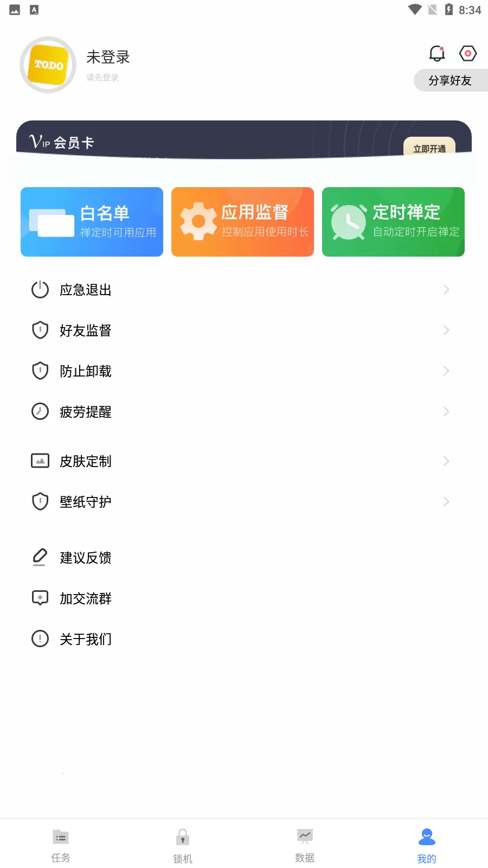The image size is (488, 868).
Task: Tap the info icon beside 关于我们
Action: 40,639
